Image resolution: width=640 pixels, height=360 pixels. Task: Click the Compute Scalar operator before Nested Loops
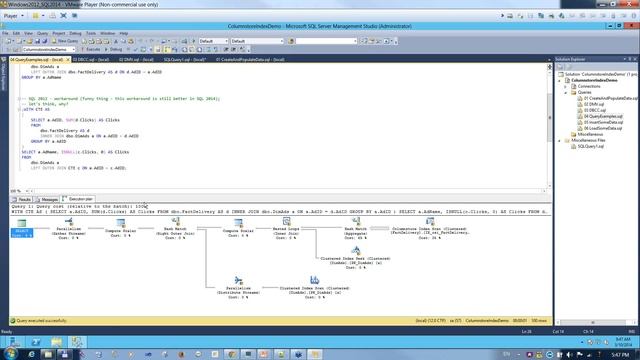pyautogui.click(x=238, y=222)
